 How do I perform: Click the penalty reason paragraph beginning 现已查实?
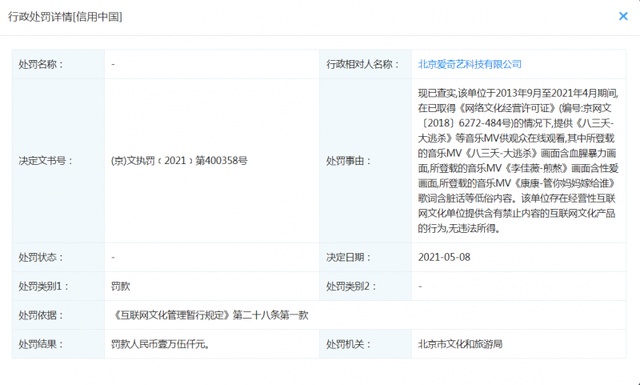518,161
